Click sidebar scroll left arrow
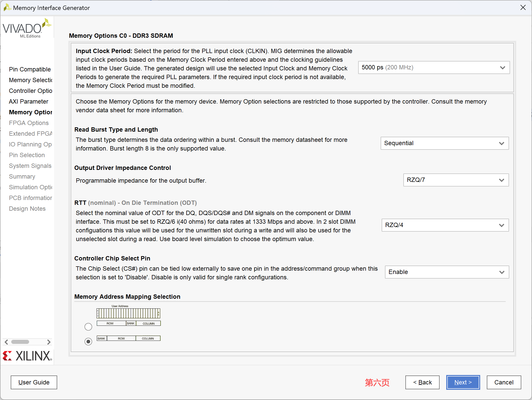Screen dimensions: 532x400 (x=6, y=342)
